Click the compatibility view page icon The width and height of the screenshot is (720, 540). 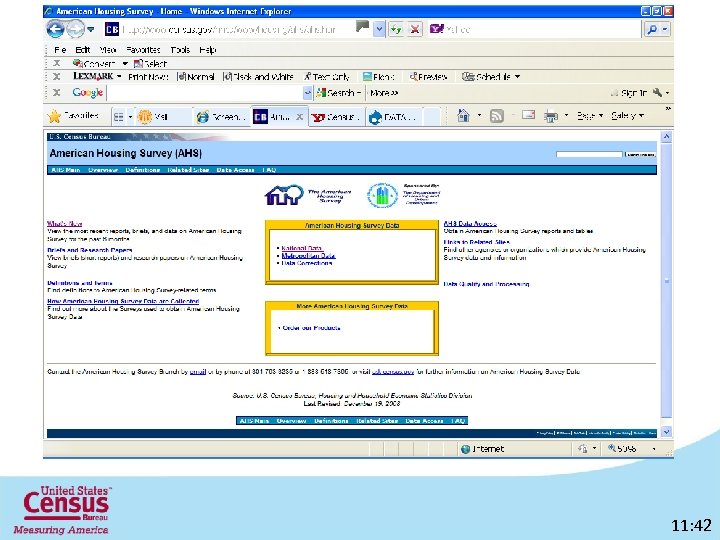pos(362,27)
